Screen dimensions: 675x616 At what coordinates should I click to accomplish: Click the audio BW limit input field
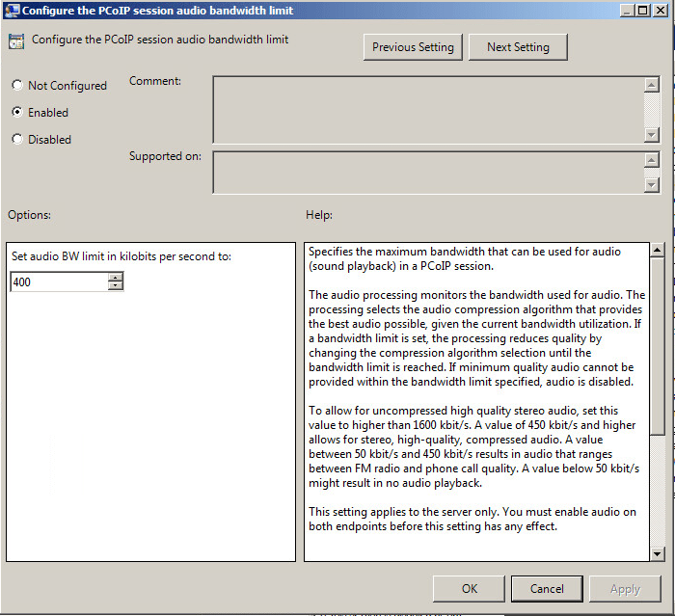pos(59,282)
